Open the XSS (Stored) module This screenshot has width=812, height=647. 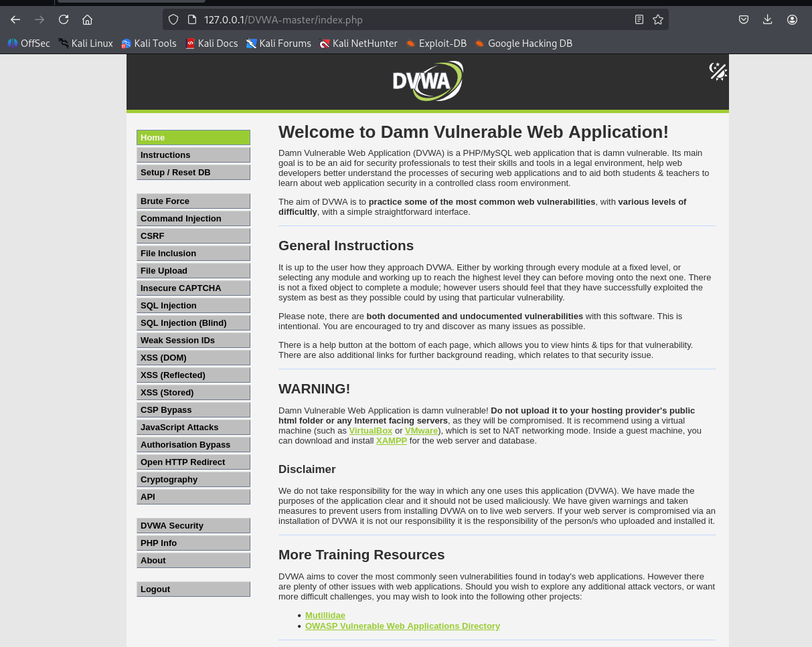(x=193, y=392)
